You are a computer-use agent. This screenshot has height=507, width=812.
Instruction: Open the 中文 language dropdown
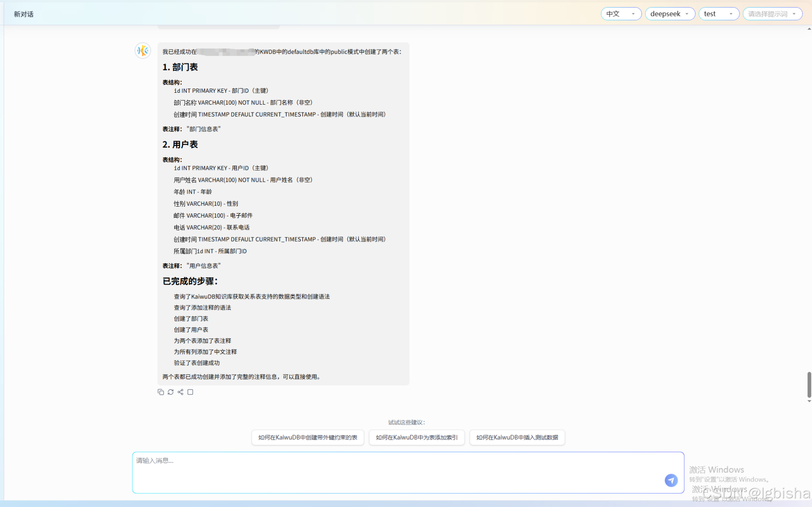coord(620,14)
